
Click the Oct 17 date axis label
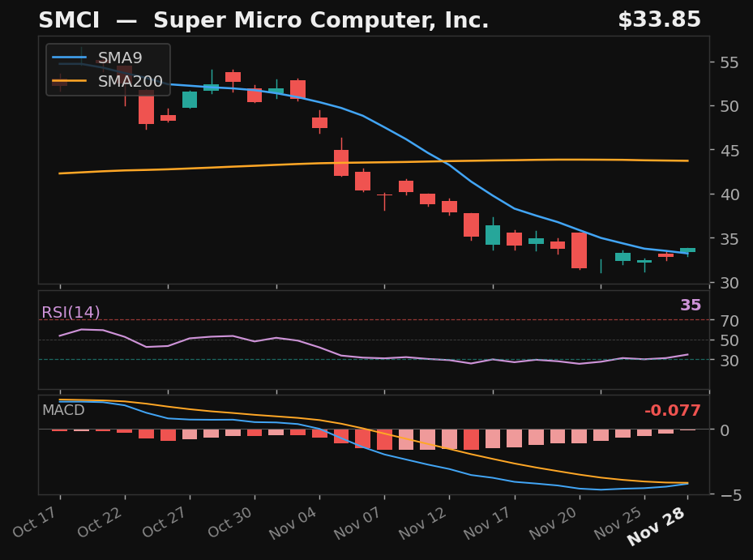34,521
